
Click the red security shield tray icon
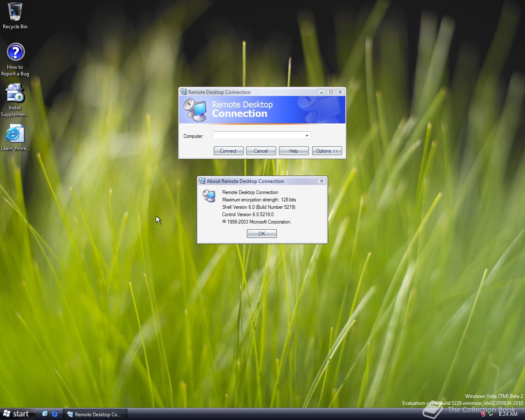tap(483, 414)
